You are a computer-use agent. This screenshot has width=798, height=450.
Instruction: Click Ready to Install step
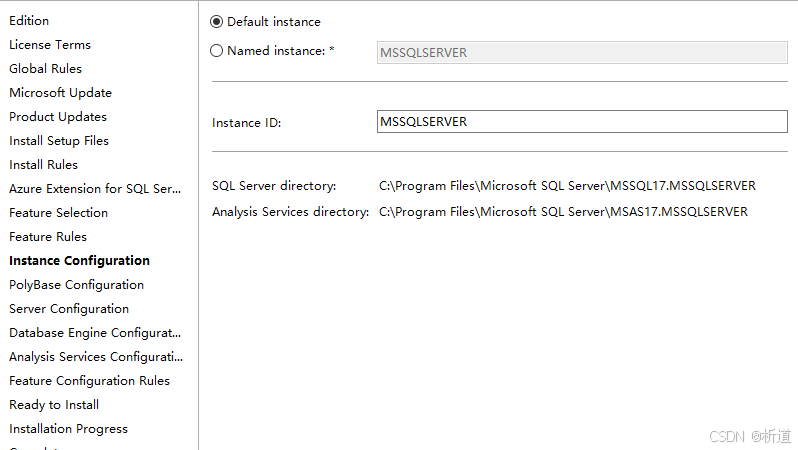coord(54,405)
